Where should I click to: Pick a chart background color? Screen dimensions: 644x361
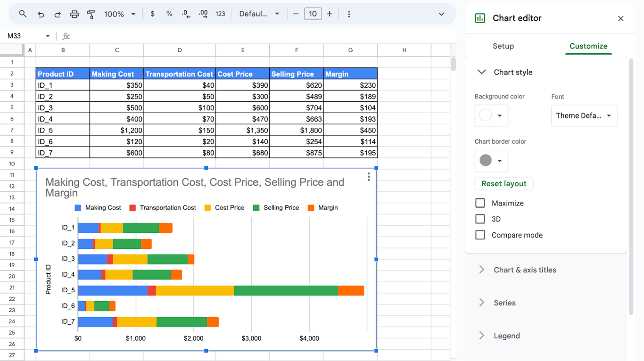(x=491, y=115)
